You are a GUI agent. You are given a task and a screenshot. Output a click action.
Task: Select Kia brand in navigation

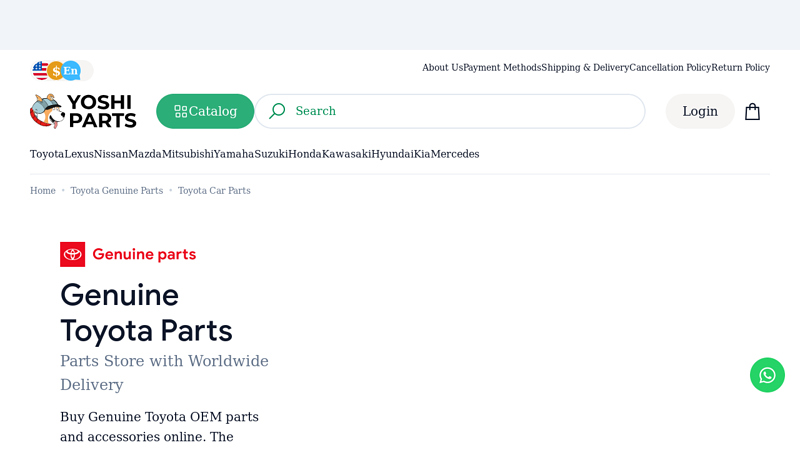422,154
